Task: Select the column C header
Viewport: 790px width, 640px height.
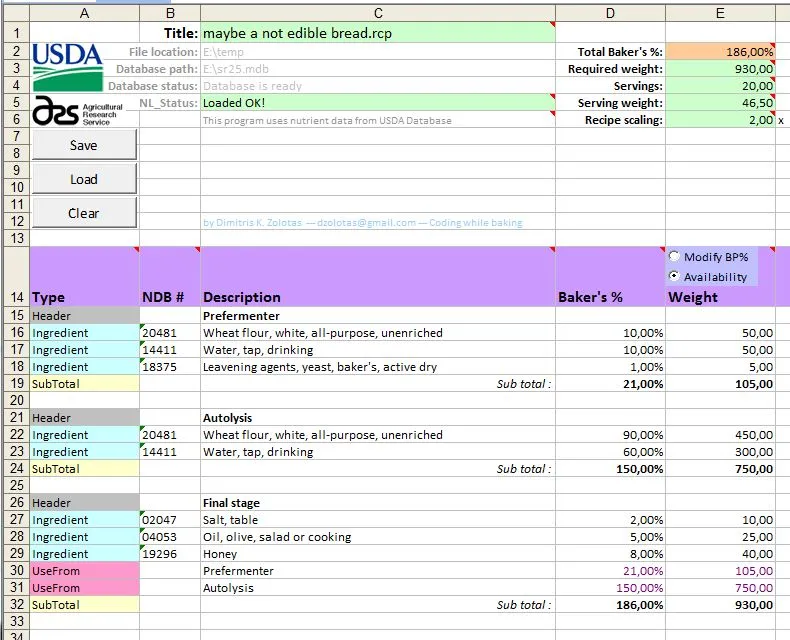Action: 378,13
